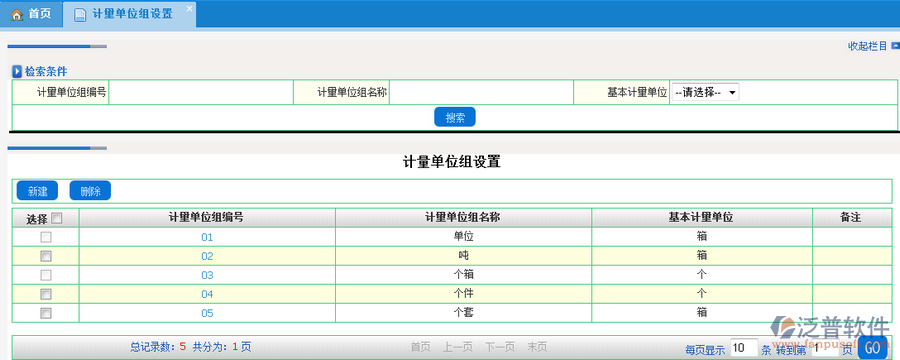Click the home icon on the 首页 tab
The width and height of the screenshot is (900, 360).
coord(17,14)
